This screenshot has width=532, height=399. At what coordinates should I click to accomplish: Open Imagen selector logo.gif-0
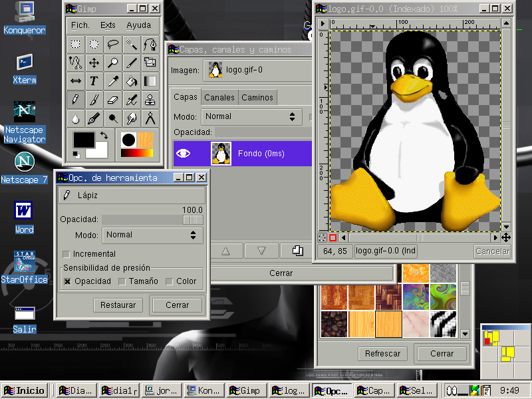point(257,70)
